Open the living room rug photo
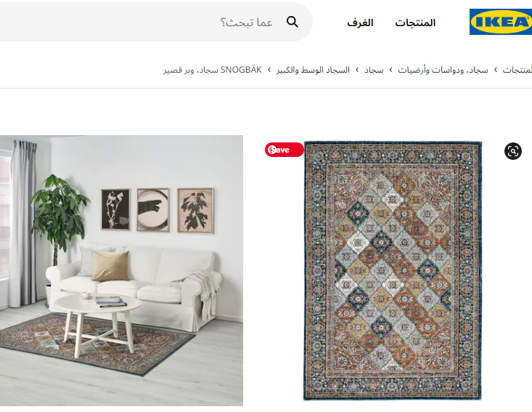532x412 pixels. pos(121,271)
